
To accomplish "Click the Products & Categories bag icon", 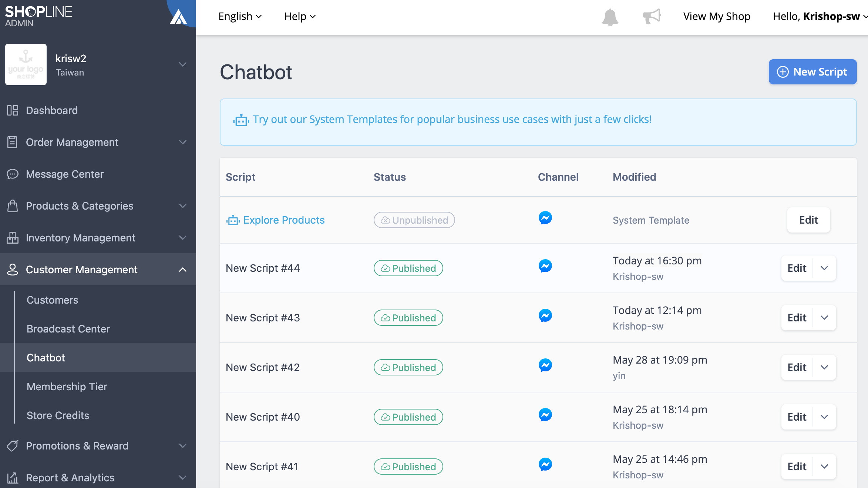I will (x=13, y=206).
